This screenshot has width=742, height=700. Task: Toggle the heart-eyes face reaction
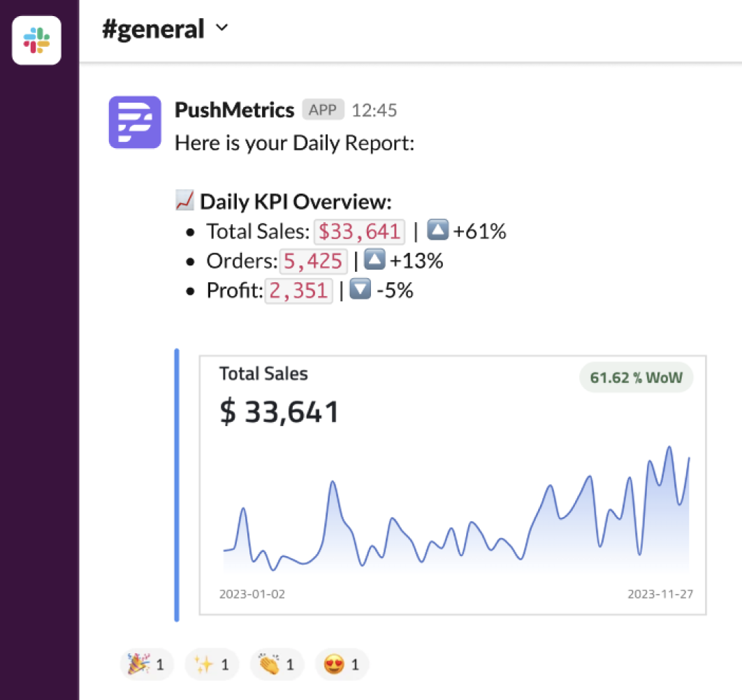click(x=342, y=664)
